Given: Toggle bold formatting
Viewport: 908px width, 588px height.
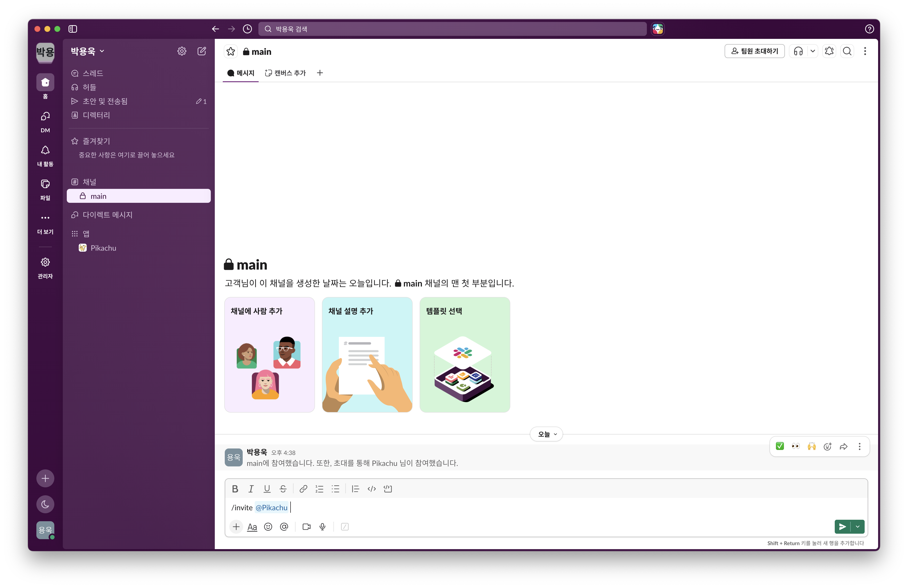Looking at the screenshot, I should point(235,489).
